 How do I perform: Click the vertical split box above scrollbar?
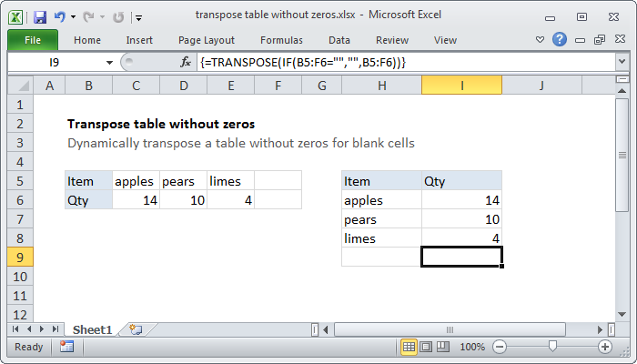[622, 79]
